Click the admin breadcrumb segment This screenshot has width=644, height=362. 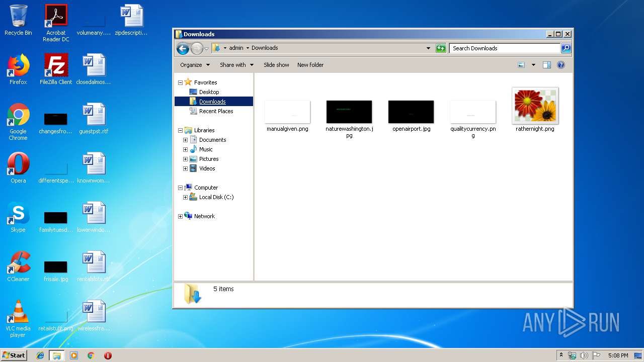tap(236, 48)
